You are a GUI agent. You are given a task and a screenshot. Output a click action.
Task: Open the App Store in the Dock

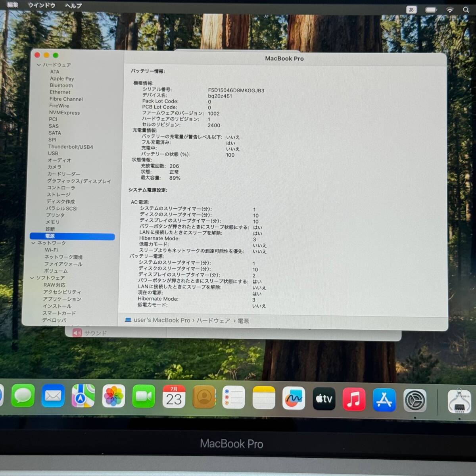pyautogui.click(x=384, y=400)
